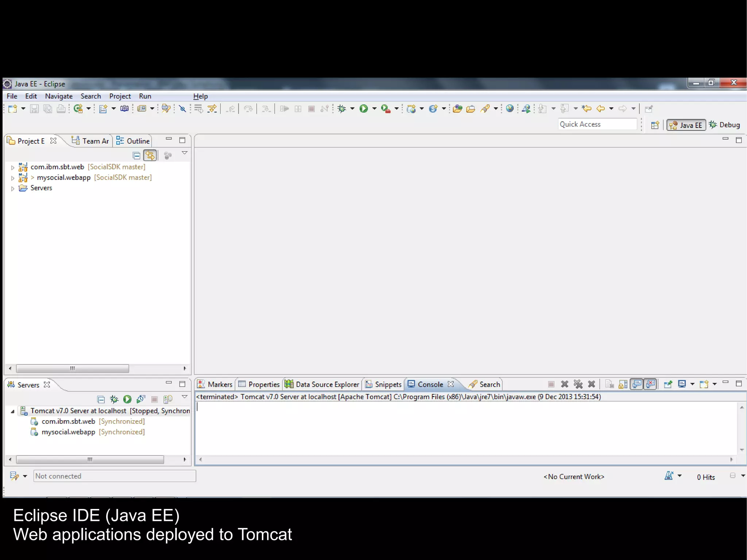This screenshot has width=747, height=560.
Task: Click Remove Launch in Console toolbar
Action: point(565,384)
